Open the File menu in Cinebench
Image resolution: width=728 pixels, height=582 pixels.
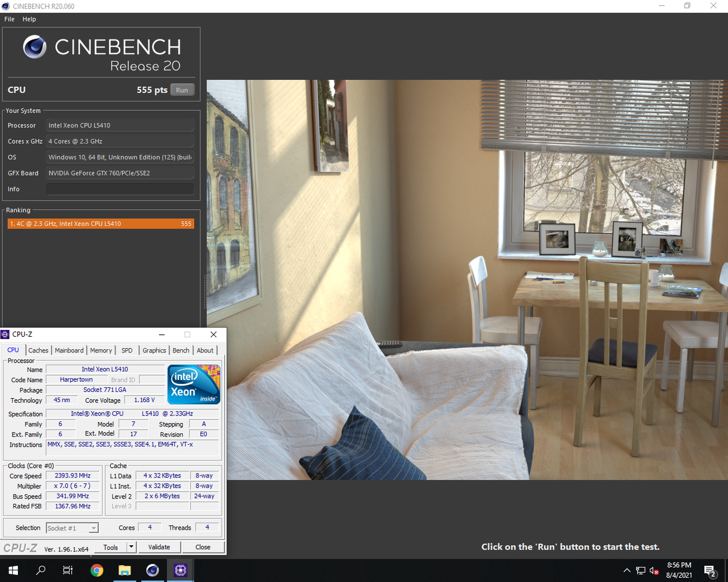(9, 19)
